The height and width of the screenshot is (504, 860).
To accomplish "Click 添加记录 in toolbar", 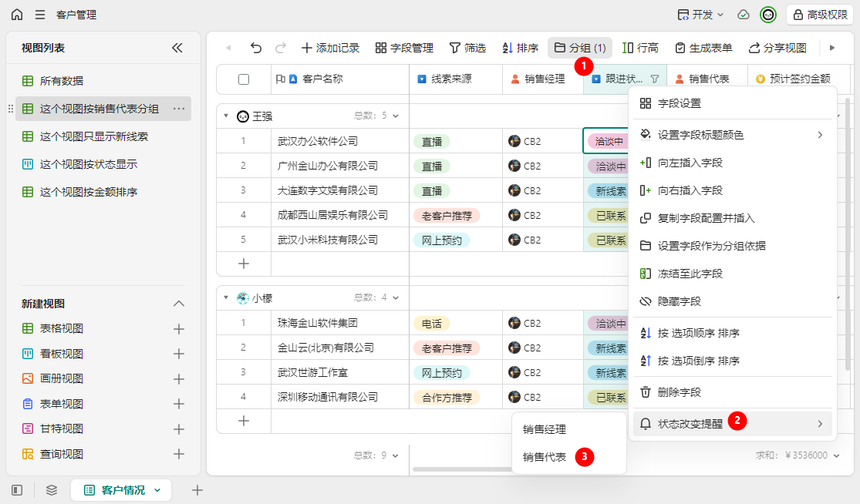I will tap(330, 49).
